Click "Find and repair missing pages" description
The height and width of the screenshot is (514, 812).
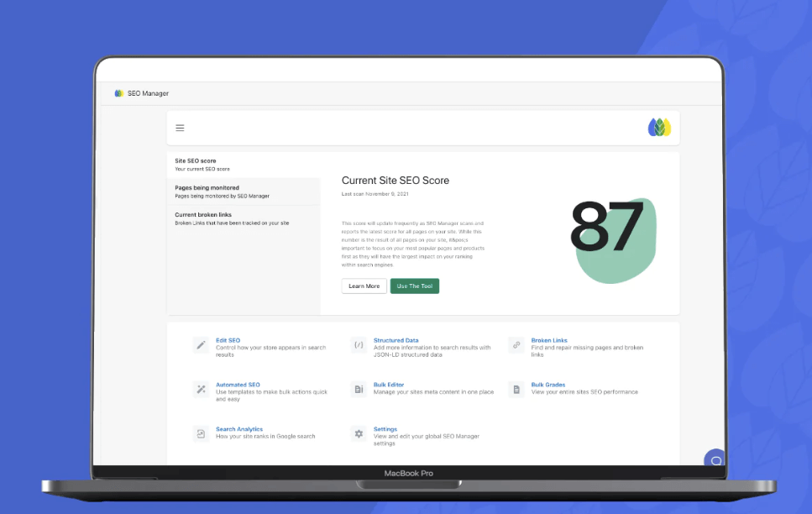[x=587, y=351]
